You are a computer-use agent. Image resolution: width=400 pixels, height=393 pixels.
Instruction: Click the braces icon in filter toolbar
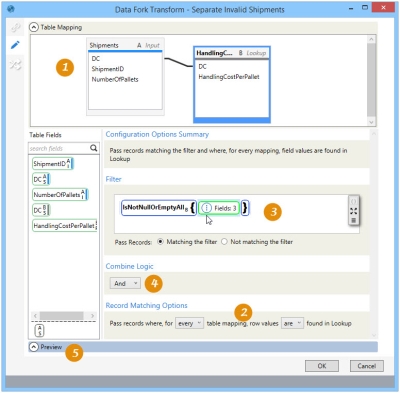(354, 202)
